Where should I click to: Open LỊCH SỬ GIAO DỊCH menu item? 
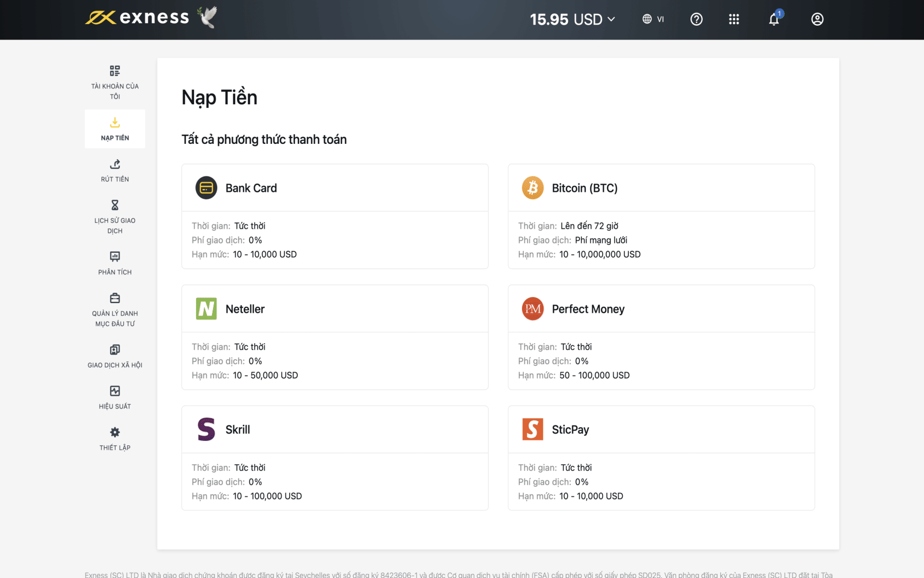pyautogui.click(x=115, y=226)
